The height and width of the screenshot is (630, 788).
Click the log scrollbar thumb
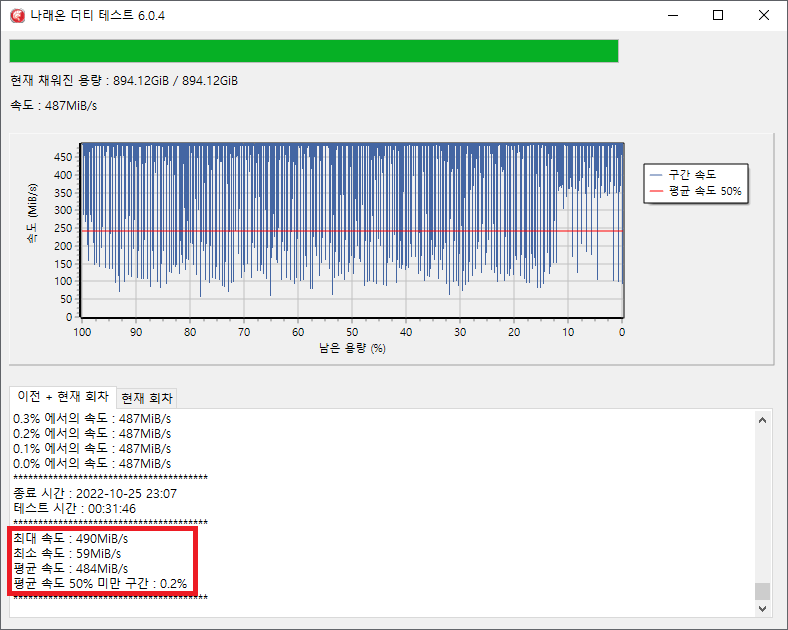click(x=762, y=591)
